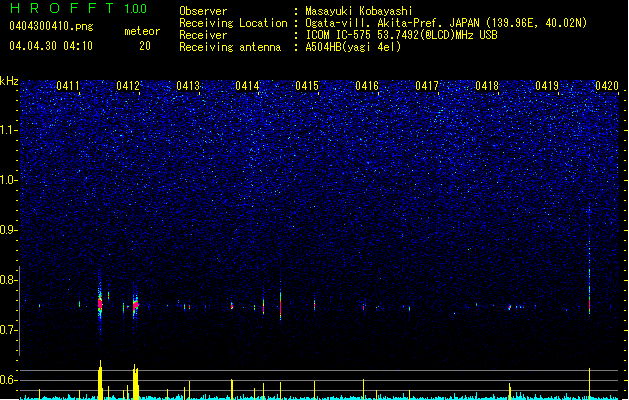The height and width of the screenshot is (400, 629).
Task: Click the Ogata-vill. Akita-Pref. JAPAN location text
Action: tap(446, 23)
